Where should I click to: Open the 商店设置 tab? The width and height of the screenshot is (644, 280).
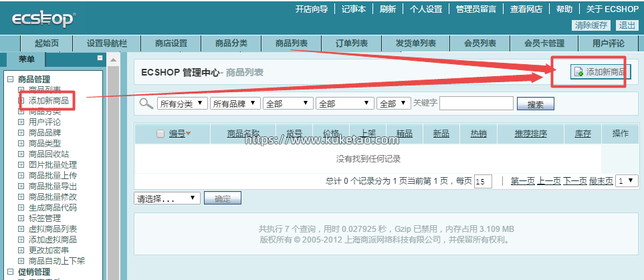click(x=171, y=43)
